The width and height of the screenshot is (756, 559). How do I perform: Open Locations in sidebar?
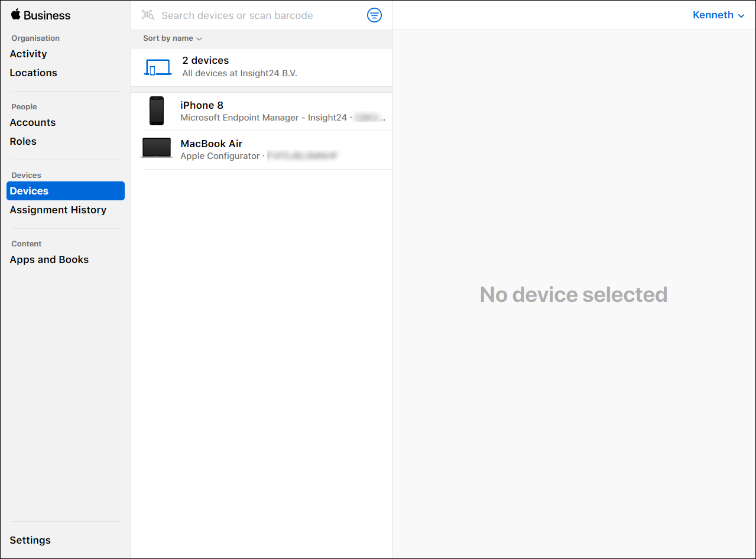click(x=34, y=73)
